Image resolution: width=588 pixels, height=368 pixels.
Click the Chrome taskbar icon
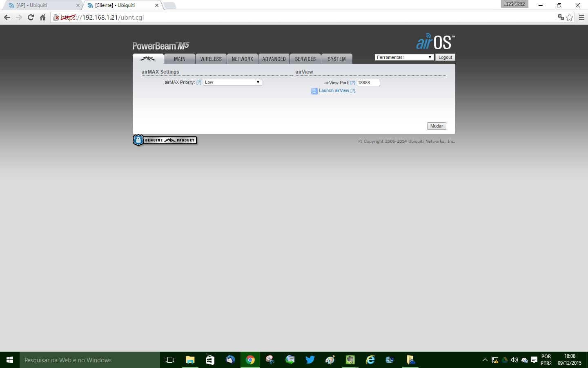pyautogui.click(x=250, y=360)
